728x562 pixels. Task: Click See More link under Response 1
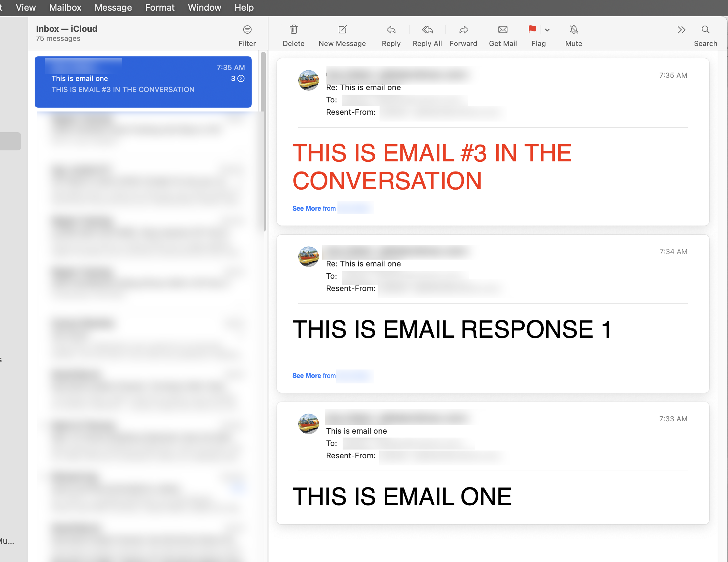[306, 376]
